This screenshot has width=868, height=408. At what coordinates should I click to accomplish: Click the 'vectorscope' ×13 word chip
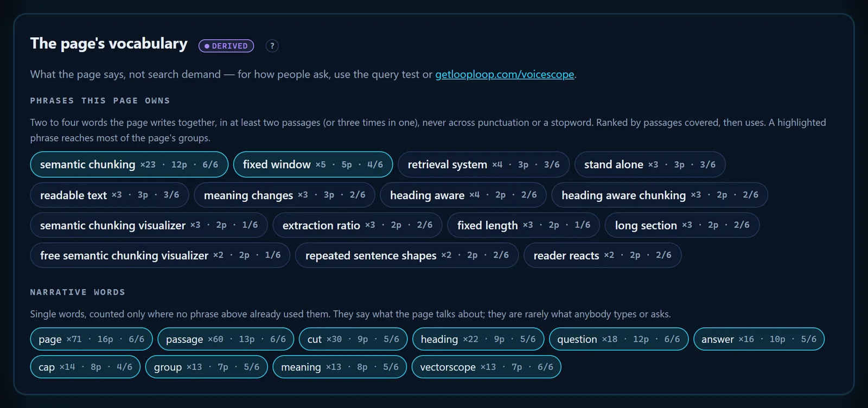487,367
